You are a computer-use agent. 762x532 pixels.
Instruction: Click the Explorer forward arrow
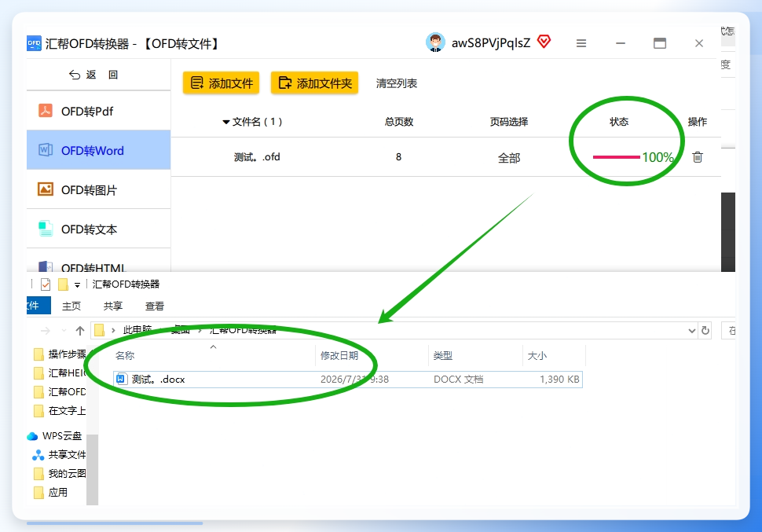pos(46,331)
